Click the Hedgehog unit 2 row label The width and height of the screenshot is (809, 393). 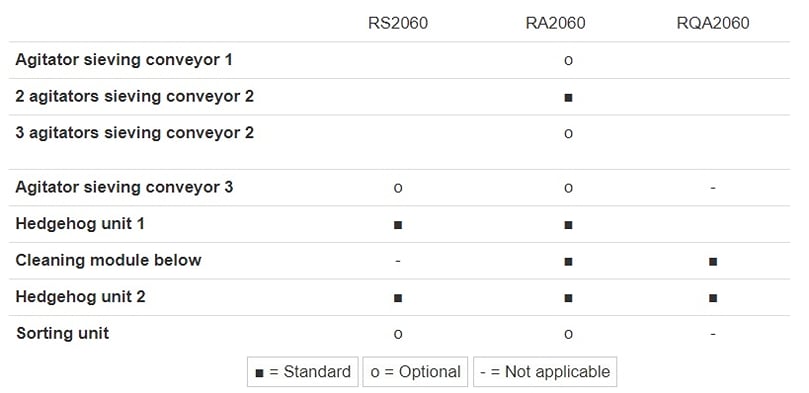(x=80, y=297)
